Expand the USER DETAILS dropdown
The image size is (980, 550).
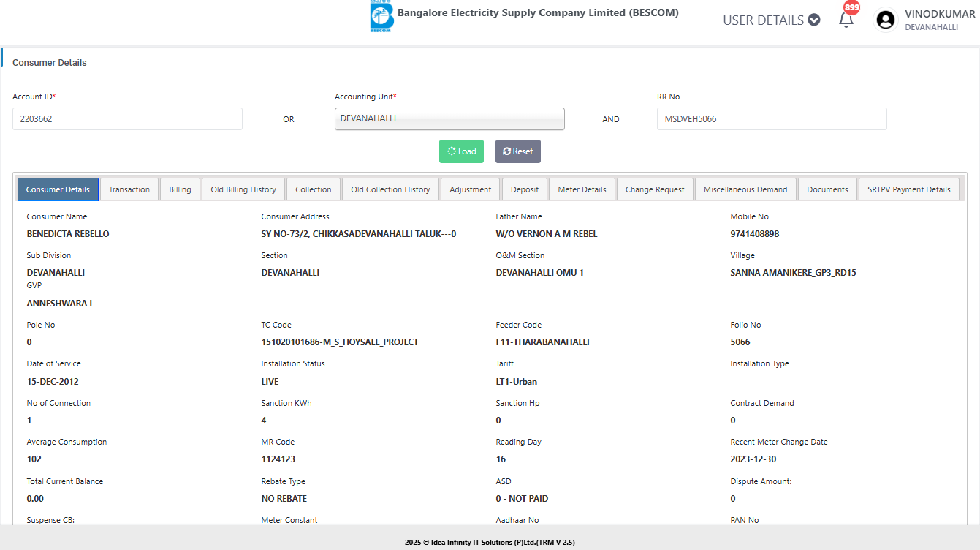pos(771,20)
